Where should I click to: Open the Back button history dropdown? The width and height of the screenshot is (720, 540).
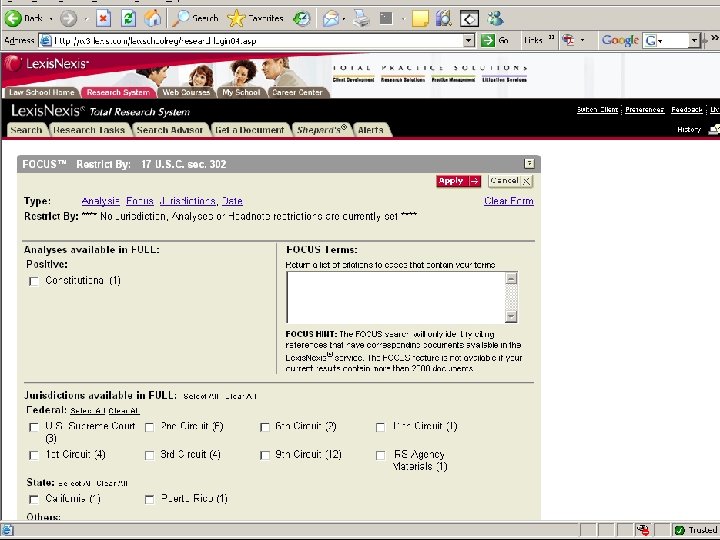click(x=51, y=19)
